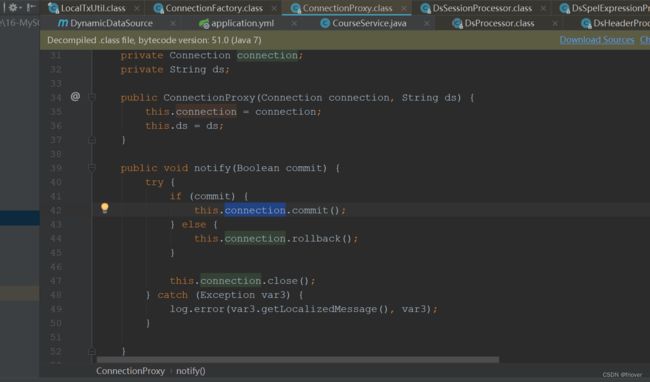This screenshot has height=382, width=650.
Task: Close the LocalTxUtil.class tab
Action: coord(137,8)
